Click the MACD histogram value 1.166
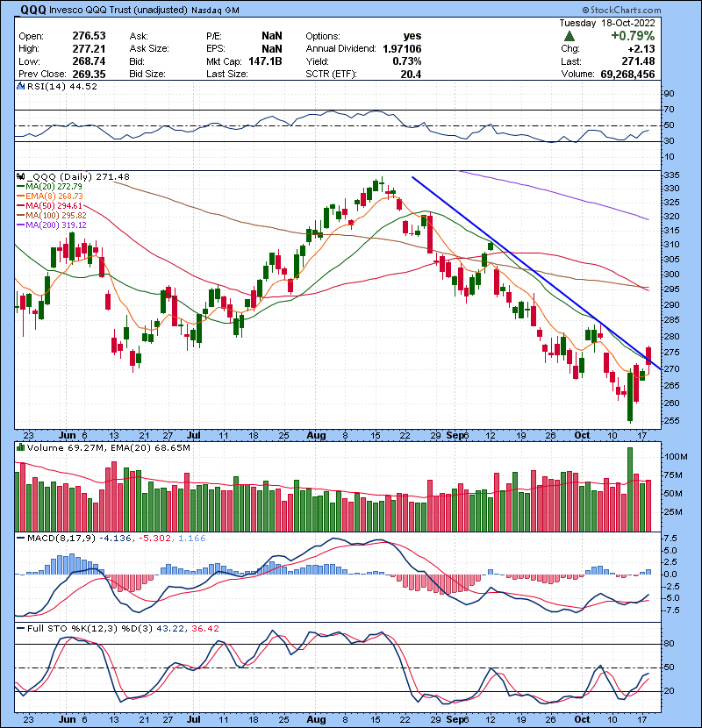This screenshot has width=702, height=728. [x=192, y=539]
